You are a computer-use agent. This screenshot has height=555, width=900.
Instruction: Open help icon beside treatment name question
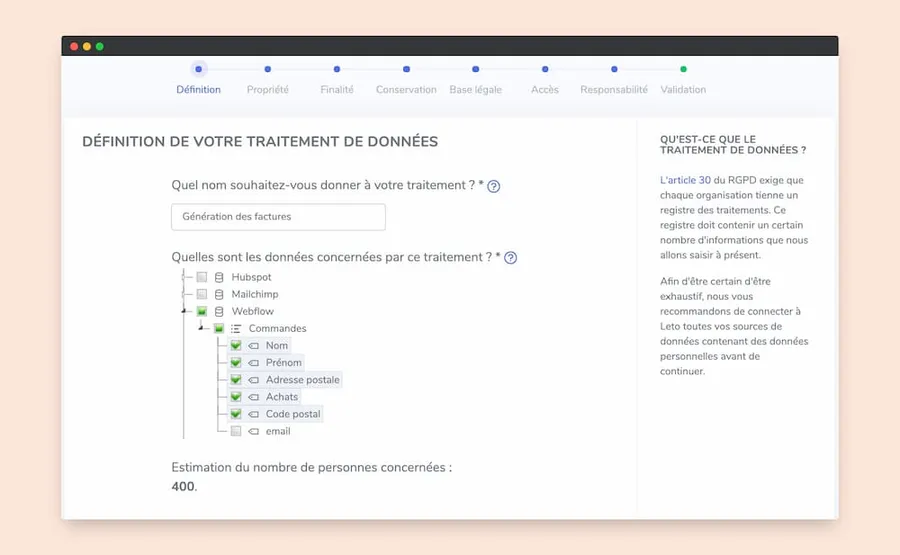(493, 186)
